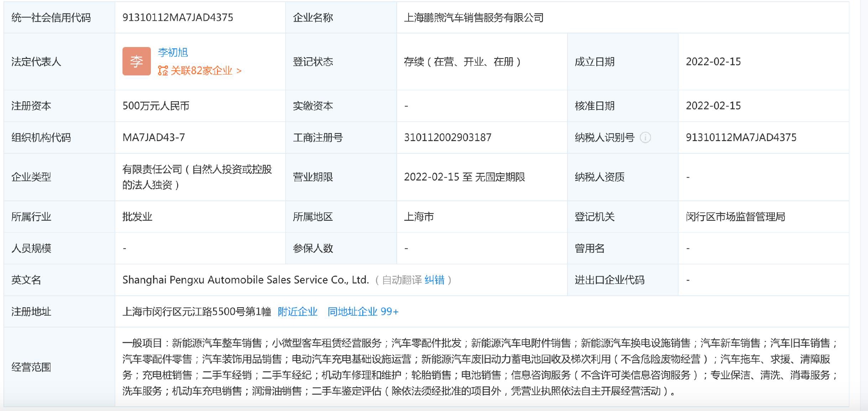Select English name Shanghai Pengxu Automobile Sales Service
Screen dimensions: 868x411
click(246, 280)
